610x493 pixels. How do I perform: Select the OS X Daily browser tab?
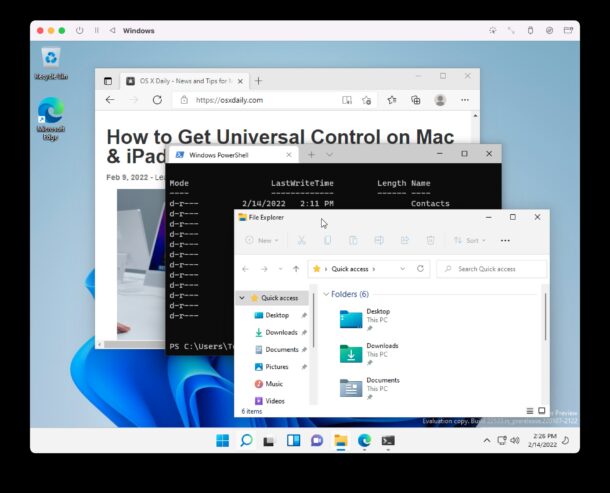point(178,80)
